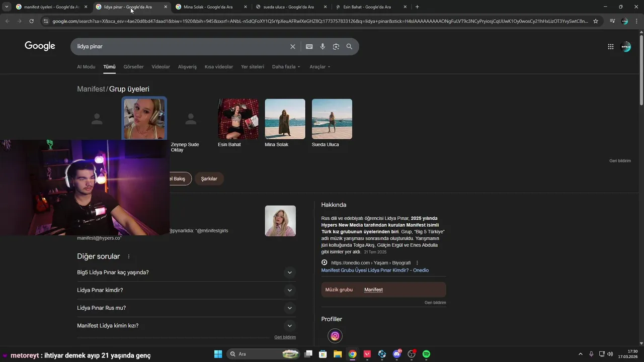The image size is (644, 362).
Task: Open three-dot menu next to onedio.com result
Action: tap(417, 262)
